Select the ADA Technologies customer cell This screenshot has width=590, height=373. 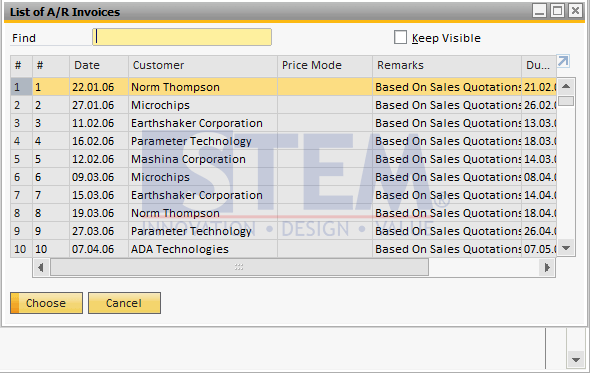pos(203,249)
